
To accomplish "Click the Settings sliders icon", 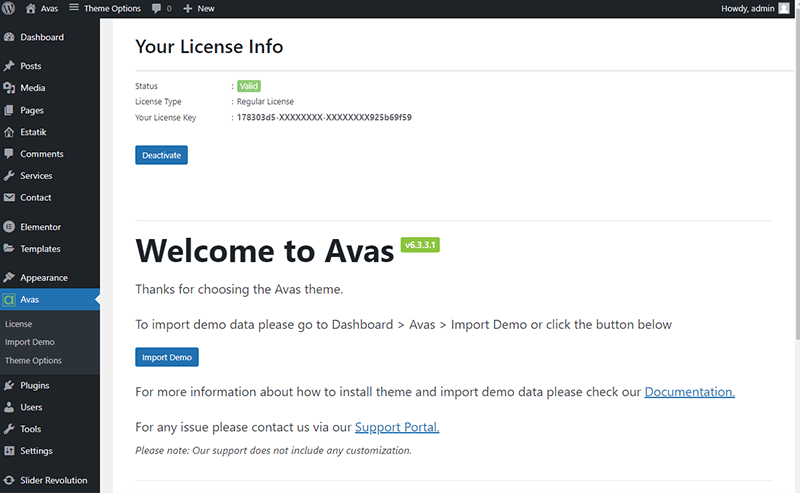I will 9,451.
